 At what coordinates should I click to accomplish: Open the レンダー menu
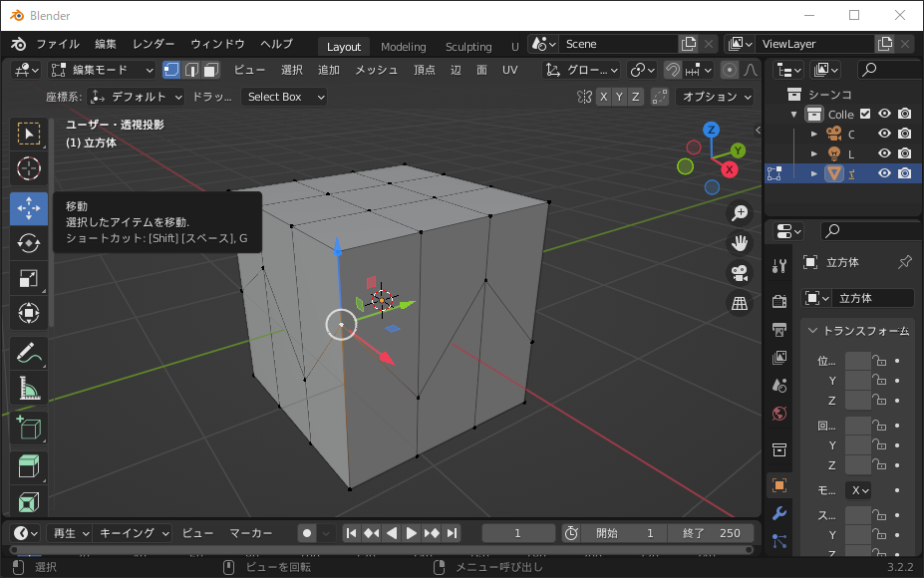pyautogui.click(x=153, y=44)
